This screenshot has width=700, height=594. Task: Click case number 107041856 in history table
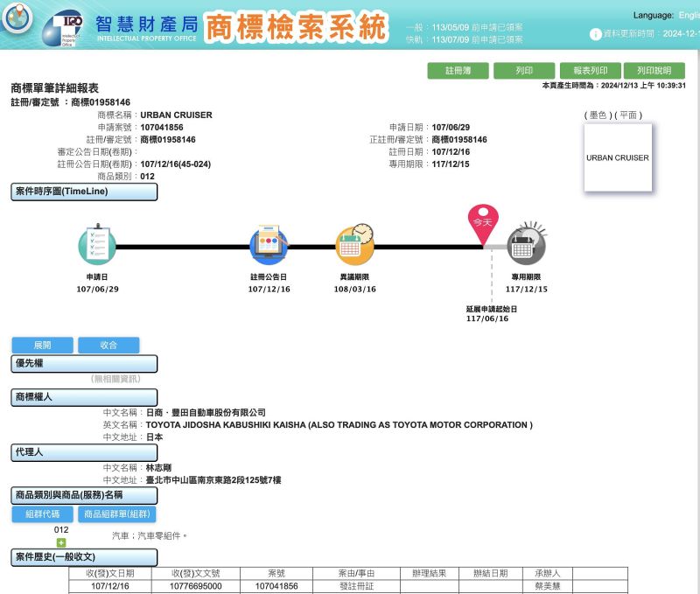[x=276, y=586]
